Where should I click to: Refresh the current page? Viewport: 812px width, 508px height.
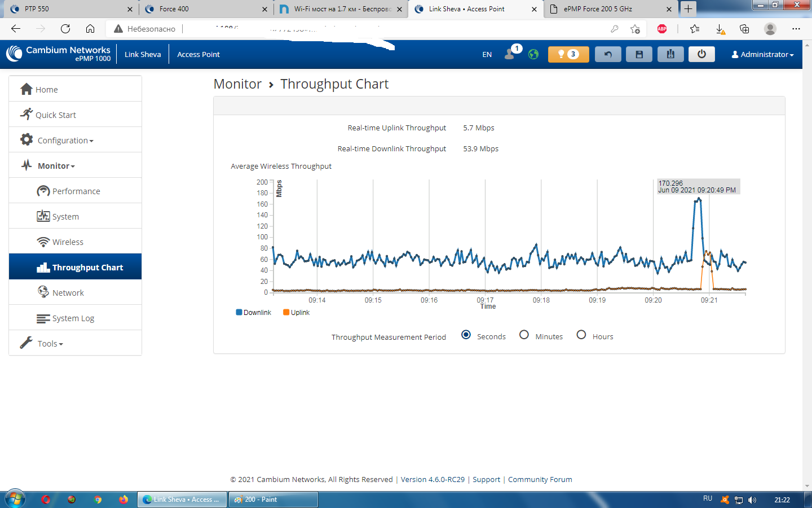point(65,29)
